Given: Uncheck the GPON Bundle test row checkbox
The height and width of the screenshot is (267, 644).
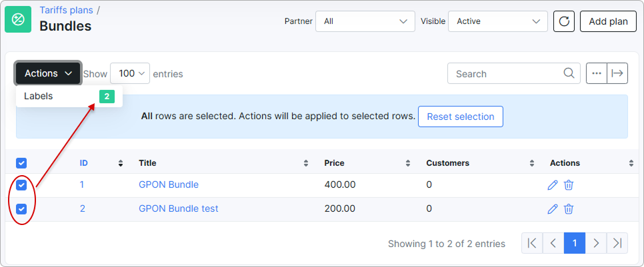Looking at the screenshot, I should (x=21, y=209).
